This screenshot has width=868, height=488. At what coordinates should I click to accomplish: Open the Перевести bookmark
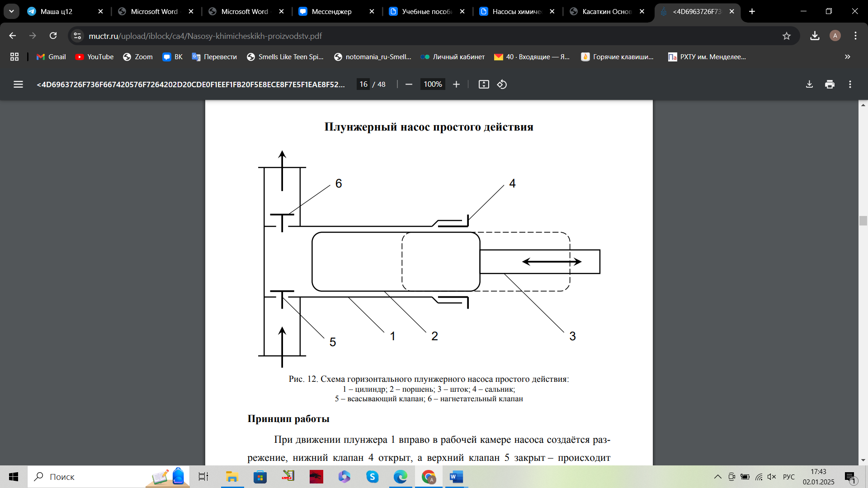pos(214,56)
